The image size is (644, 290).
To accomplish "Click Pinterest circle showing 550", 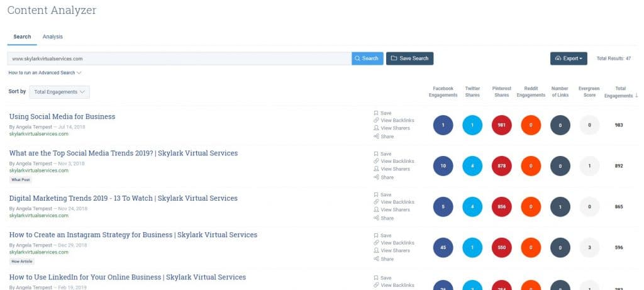I will [501, 248].
